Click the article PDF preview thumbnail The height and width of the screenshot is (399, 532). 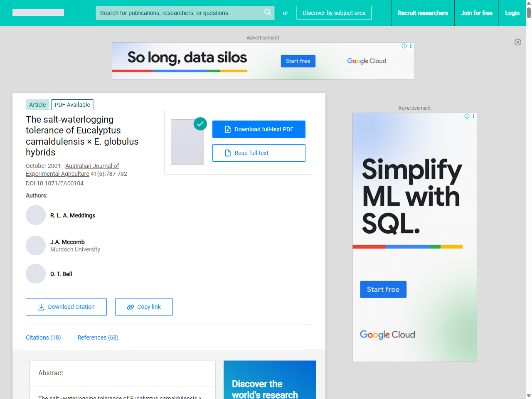coord(187,142)
